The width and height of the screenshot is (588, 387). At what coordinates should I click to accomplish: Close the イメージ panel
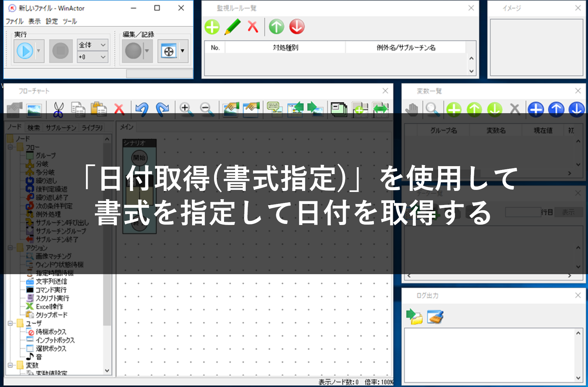coord(578,8)
